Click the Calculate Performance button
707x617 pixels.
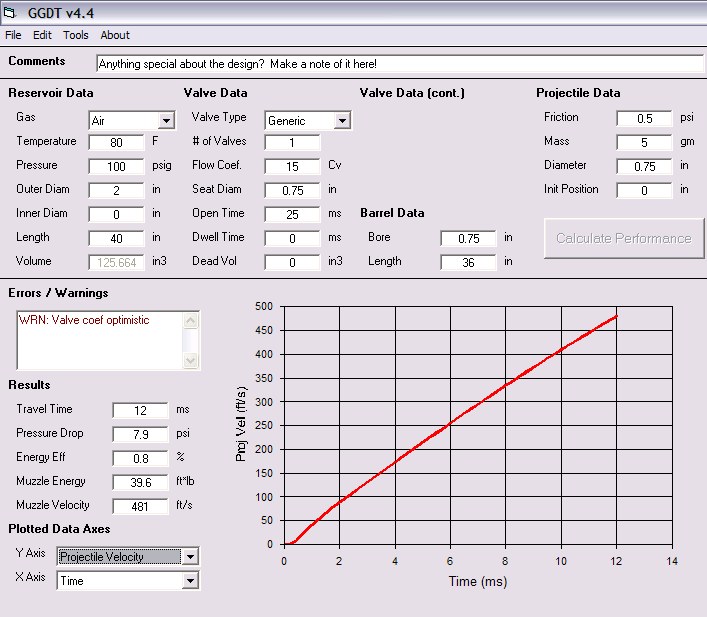point(624,238)
